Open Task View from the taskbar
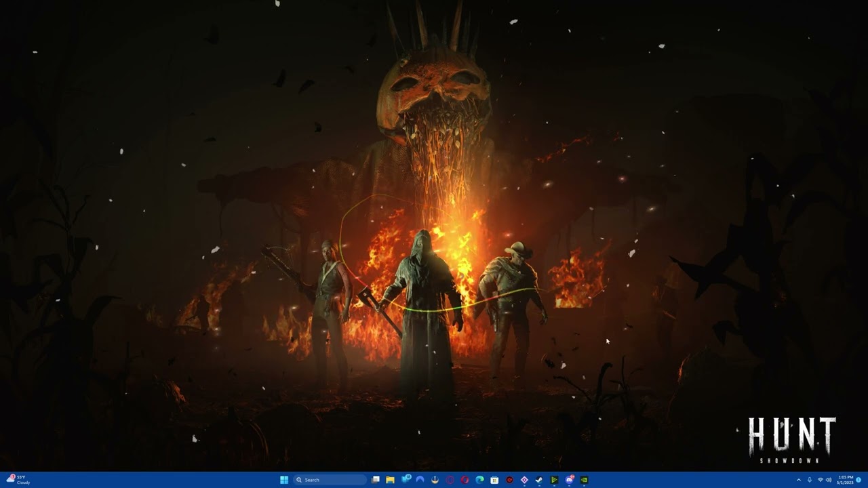Image resolution: width=868 pixels, height=488 pixels. click(376, 480)
